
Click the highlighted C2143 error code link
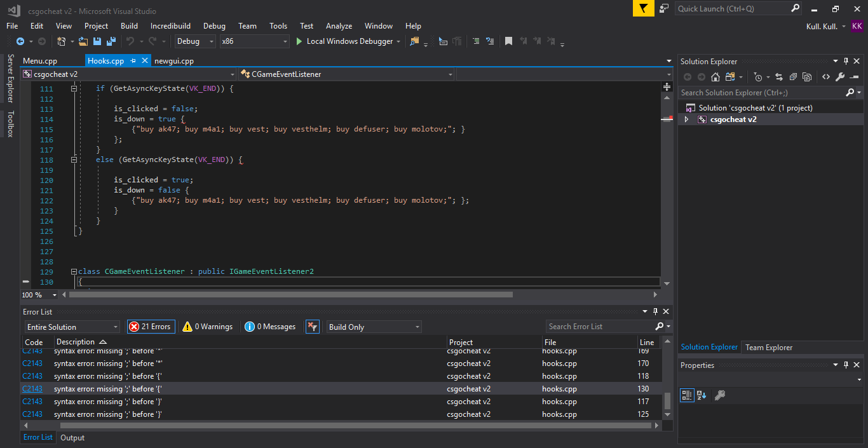(x=32, y=389)
